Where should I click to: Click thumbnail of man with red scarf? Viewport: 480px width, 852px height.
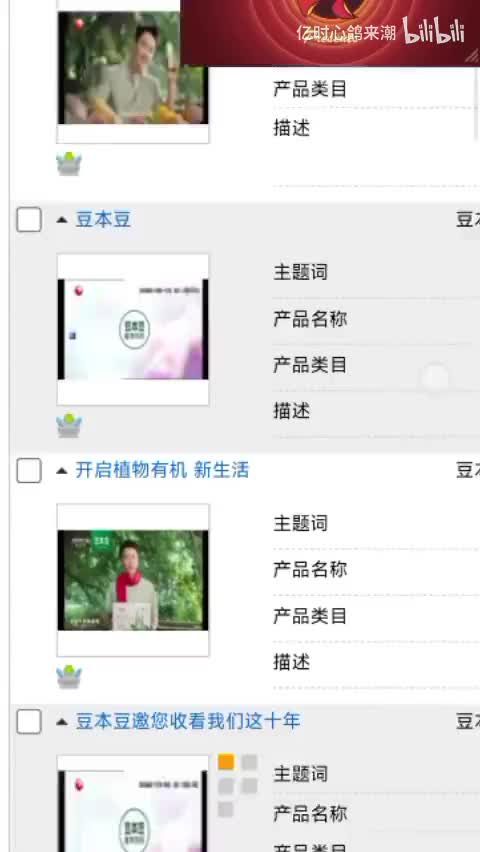133,580
